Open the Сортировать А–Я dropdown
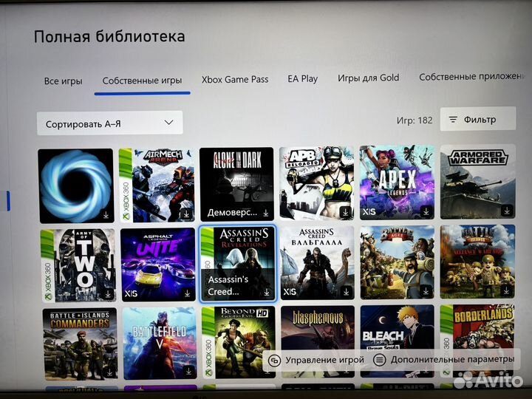The height and width of the screenshot is (399, 532). click(x=109, y=123)
